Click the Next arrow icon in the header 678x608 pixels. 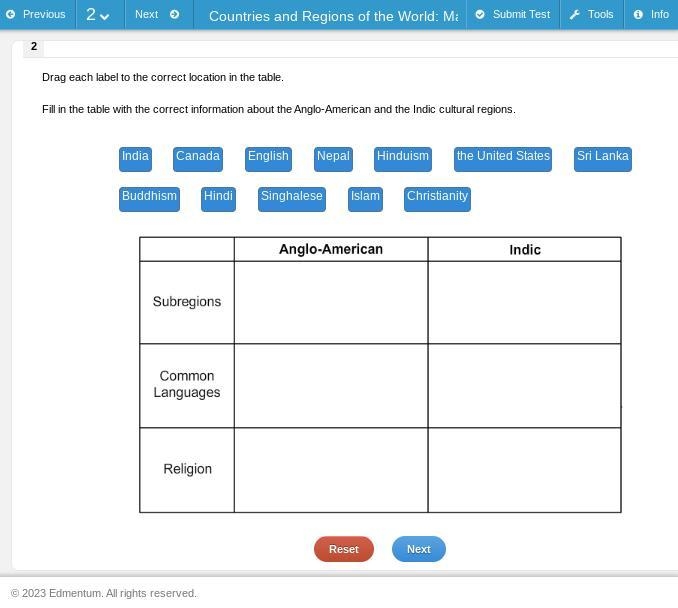click(x=174, y=14)
